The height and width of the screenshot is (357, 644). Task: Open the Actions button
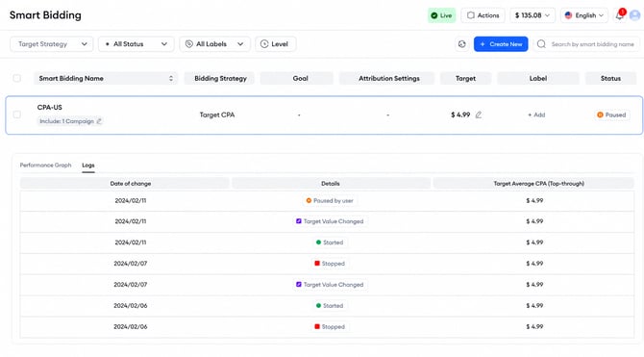click(483, 15)
